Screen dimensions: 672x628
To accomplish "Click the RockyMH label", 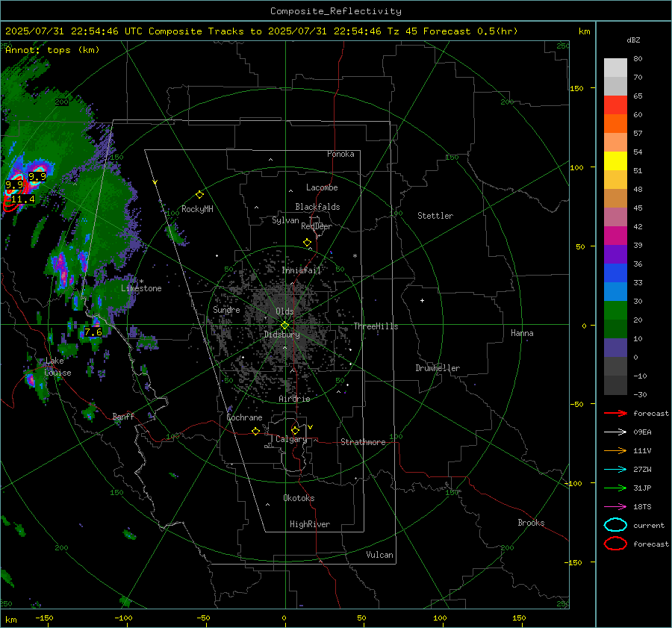I will (197, 209).
